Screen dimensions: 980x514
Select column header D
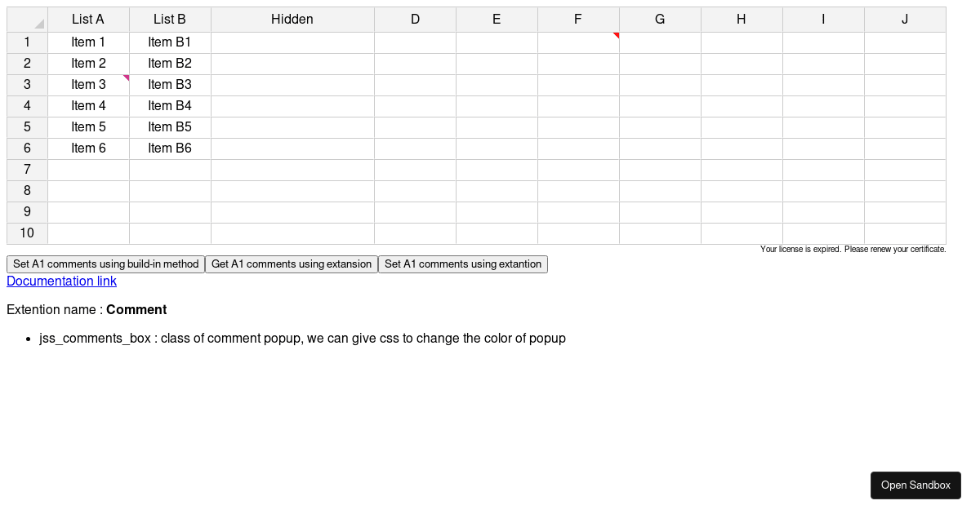(415, 19)
